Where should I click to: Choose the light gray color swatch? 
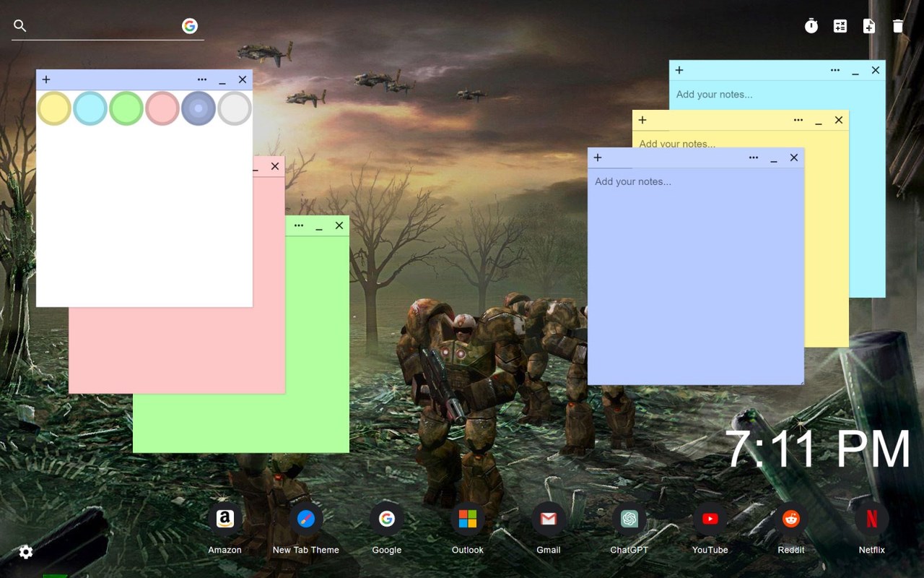(235, 108)
